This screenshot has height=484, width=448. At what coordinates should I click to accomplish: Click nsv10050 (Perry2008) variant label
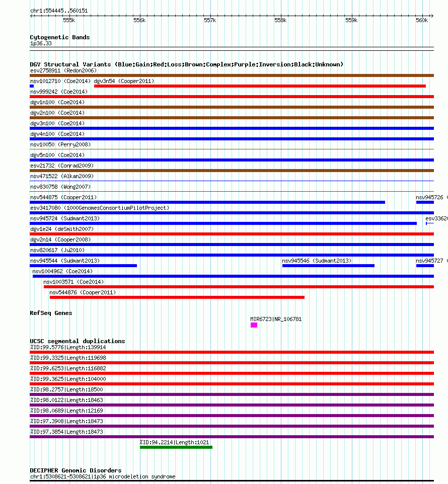(x=60, y=144)
